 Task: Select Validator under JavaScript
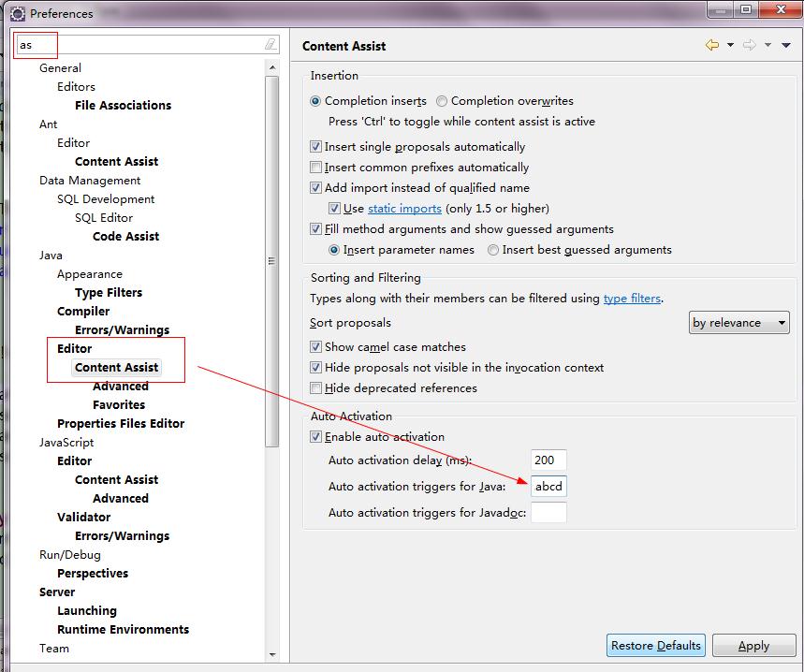pos(83,518)
